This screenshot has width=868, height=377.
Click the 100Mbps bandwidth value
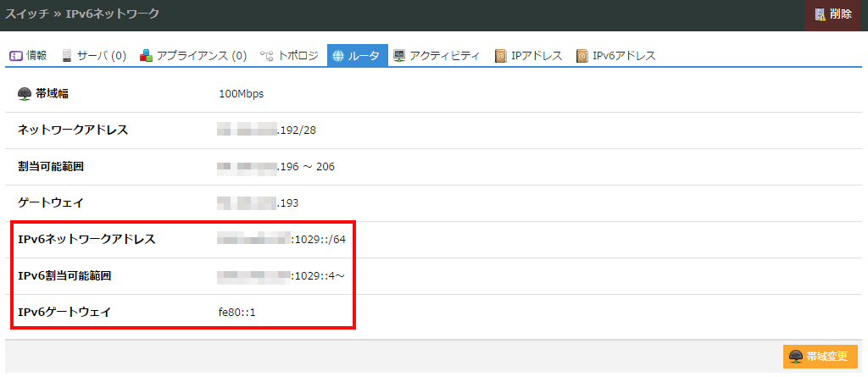242,93
